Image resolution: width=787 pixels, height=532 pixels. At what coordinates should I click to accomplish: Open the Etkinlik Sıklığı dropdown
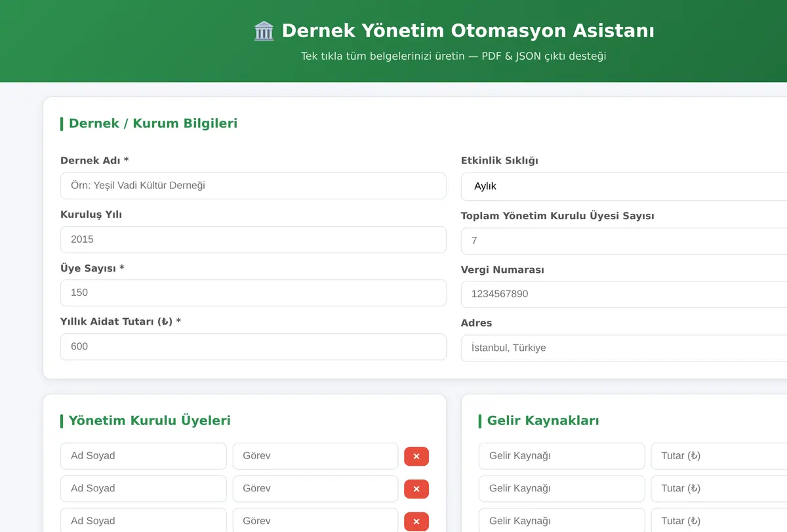click(x=624, y=186)
